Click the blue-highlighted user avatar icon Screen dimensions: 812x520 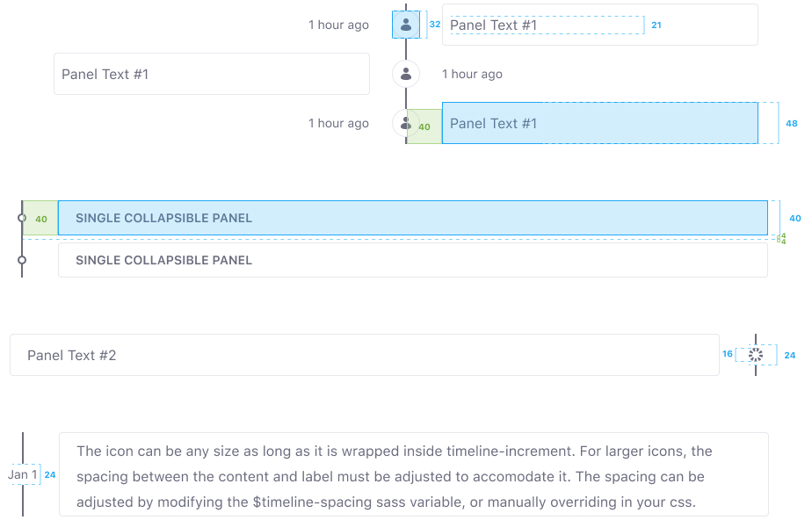406,25
